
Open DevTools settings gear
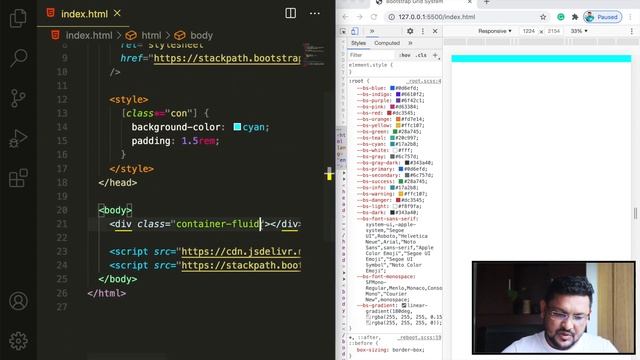pos(410,31)
